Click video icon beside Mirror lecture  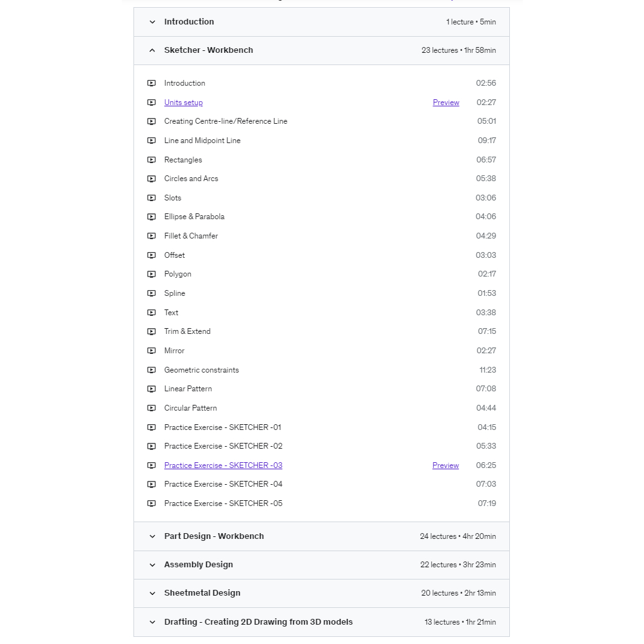pyautogui.click(x=151, y=351)
